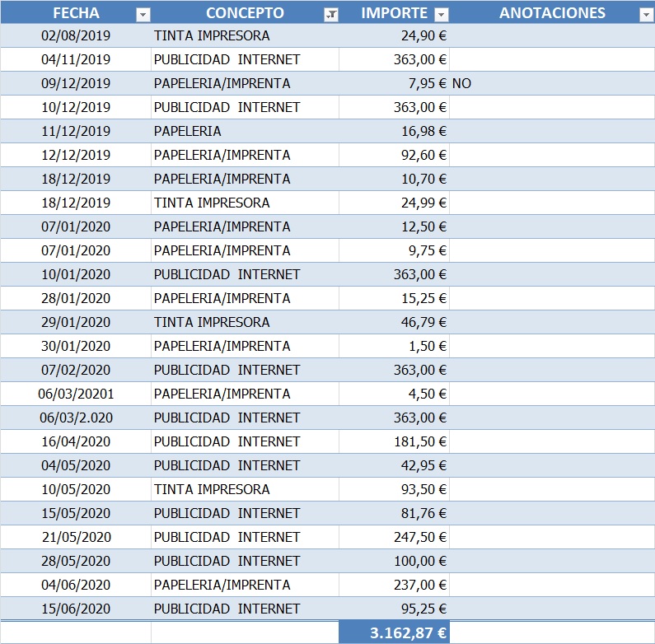The width and height of the screenshot is (655, 644).
Task: Expand the IMPORTE column filter dropdown
Action: [441, 14]
